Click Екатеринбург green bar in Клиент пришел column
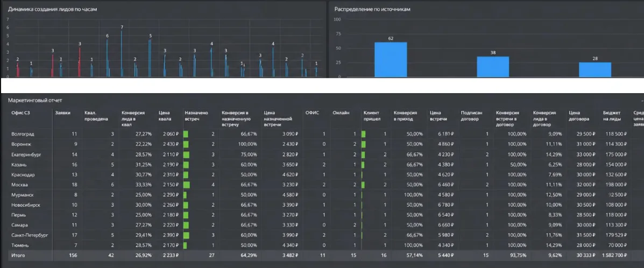Viewport: 644px width, 268px height. coord(364,154)
